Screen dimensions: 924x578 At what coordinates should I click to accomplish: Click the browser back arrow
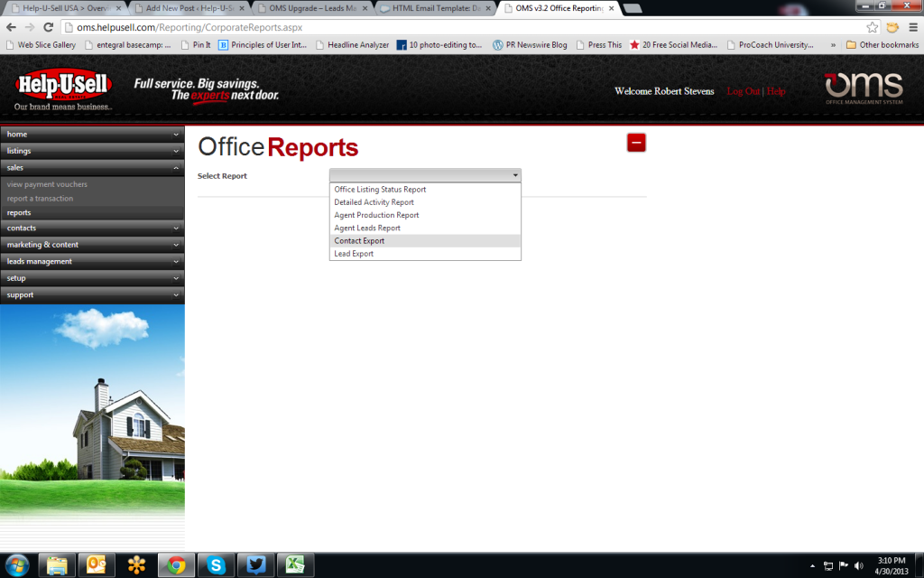pyautogui.click(x=11, y=28)
